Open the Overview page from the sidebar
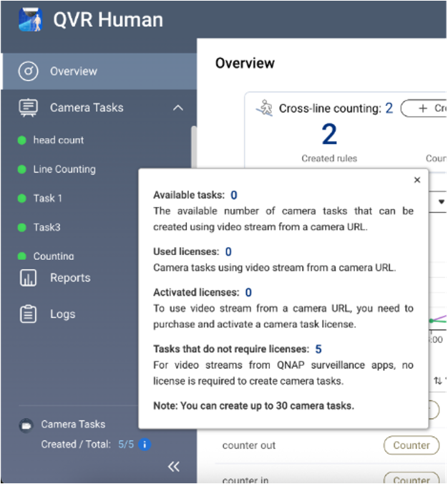The height and width of the screenshot is (484, 448). pyautogui.click(x=73, y=71)
